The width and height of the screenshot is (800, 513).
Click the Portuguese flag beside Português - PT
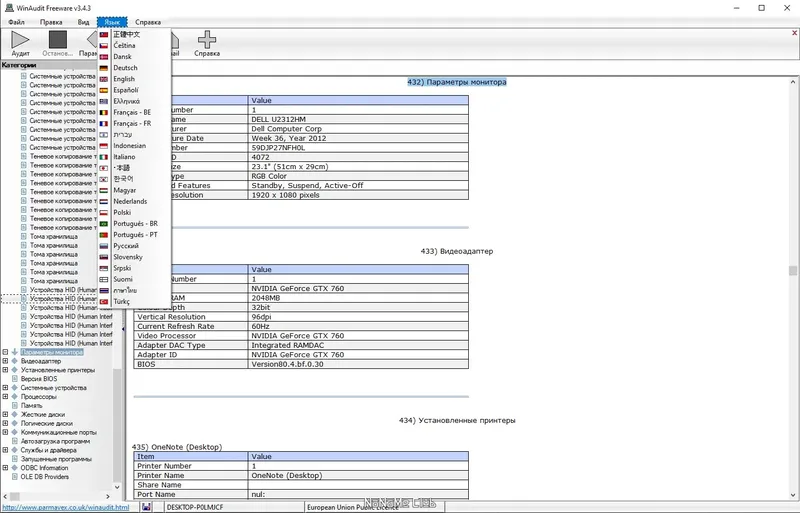[x=104, y=235]
